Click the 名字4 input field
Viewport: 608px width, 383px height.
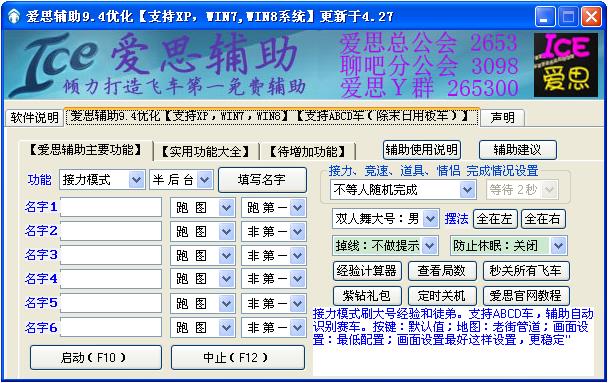(111, 279)
